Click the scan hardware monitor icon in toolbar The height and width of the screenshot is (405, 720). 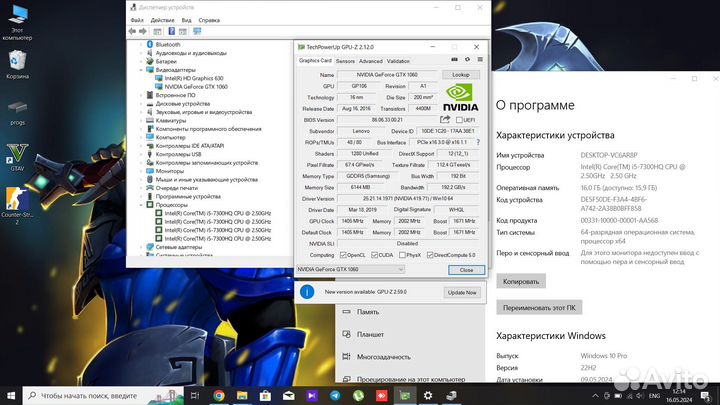click(x=197, y=31)
